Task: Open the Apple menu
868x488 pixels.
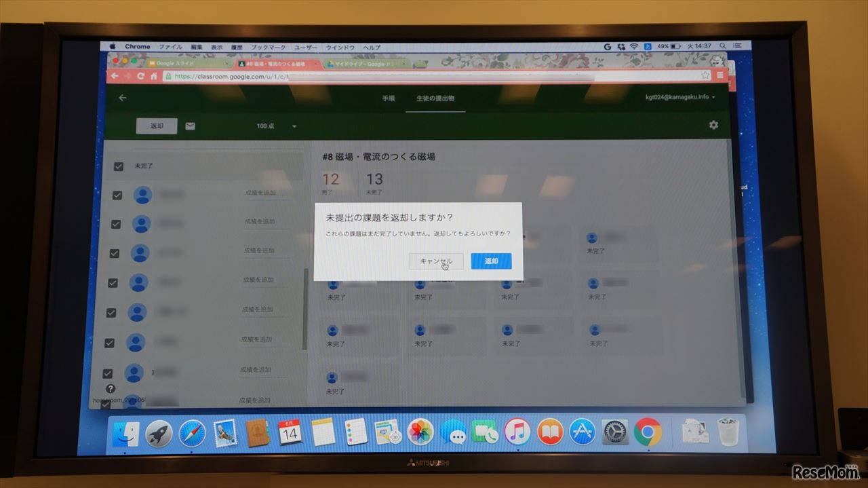Action: (111, 46)
